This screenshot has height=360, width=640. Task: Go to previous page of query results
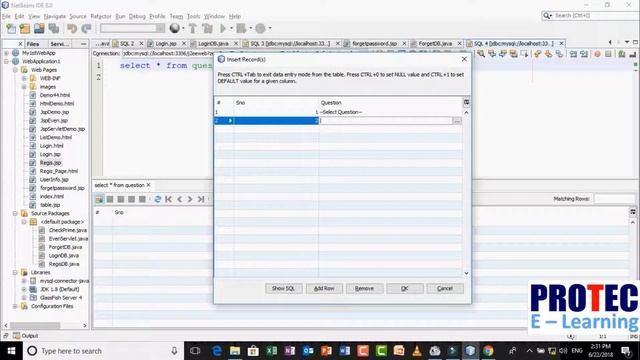pos(180,199)
